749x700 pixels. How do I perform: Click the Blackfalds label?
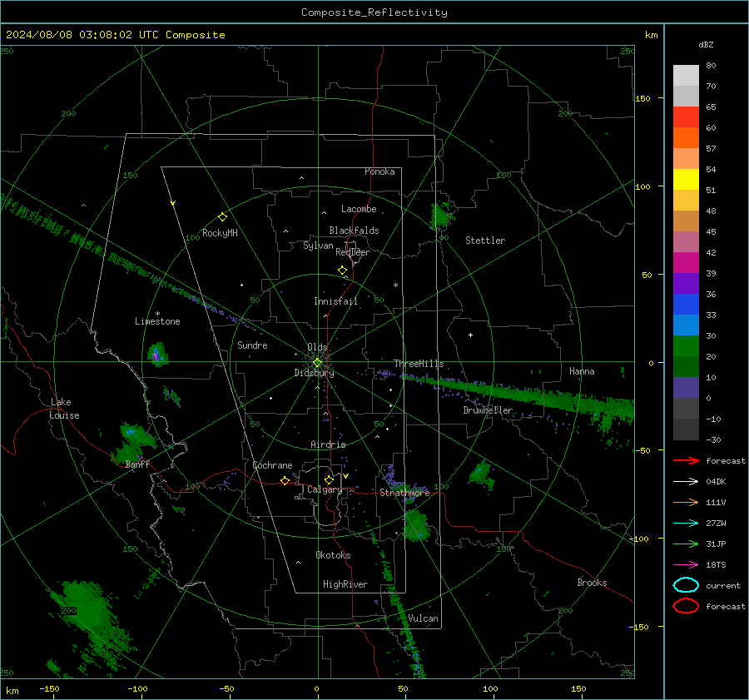click(x=354, y=231)
